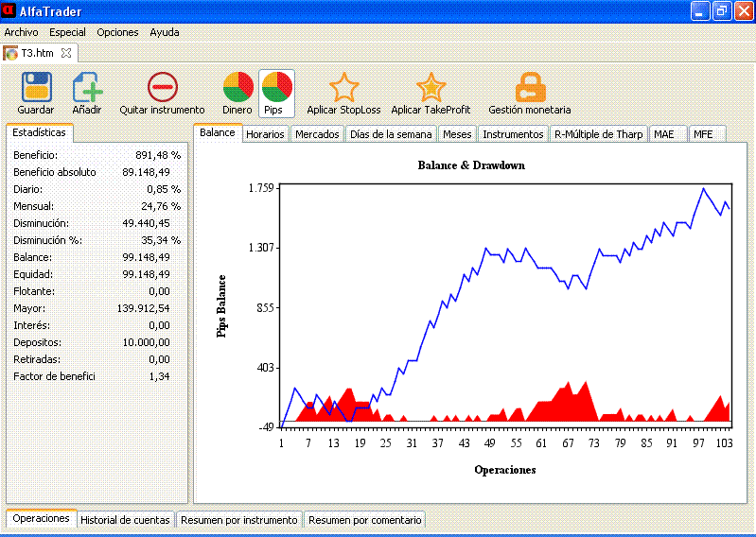Open the Archivo menu
This screenshot has height=537, width=756.
[22, 32]
